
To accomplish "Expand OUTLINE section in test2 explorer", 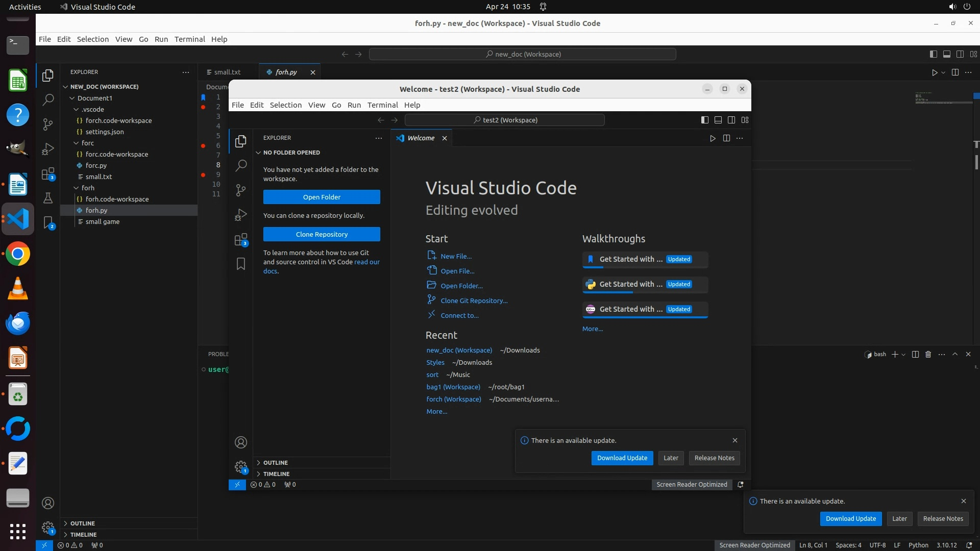I will point(276,463).
